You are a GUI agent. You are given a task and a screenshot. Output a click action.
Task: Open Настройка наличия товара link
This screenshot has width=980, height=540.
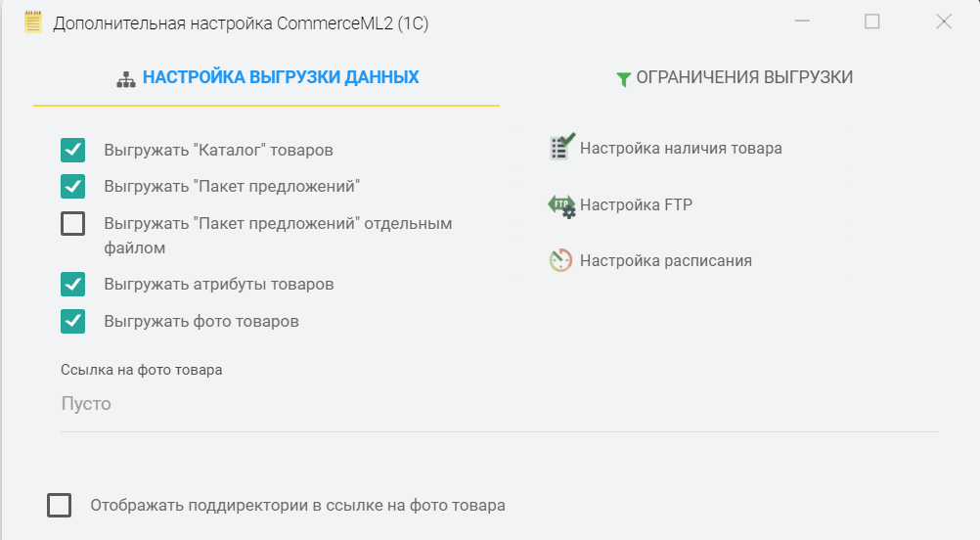681,149
